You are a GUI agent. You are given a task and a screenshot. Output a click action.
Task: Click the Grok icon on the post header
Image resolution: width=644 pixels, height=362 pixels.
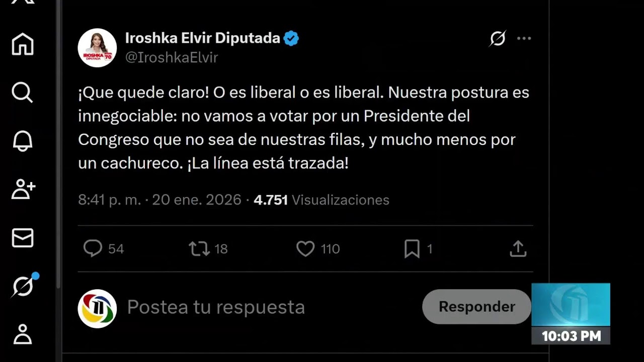(498, 39)
